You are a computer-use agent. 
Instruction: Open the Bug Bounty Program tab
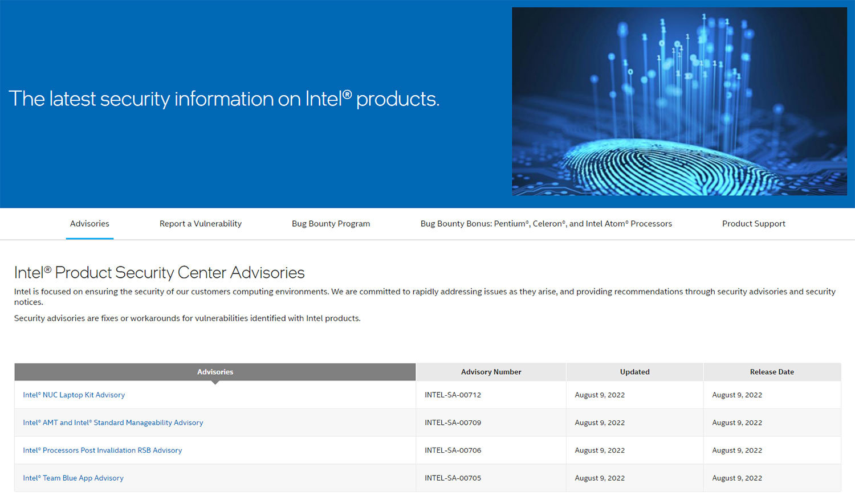click(331, 224)
